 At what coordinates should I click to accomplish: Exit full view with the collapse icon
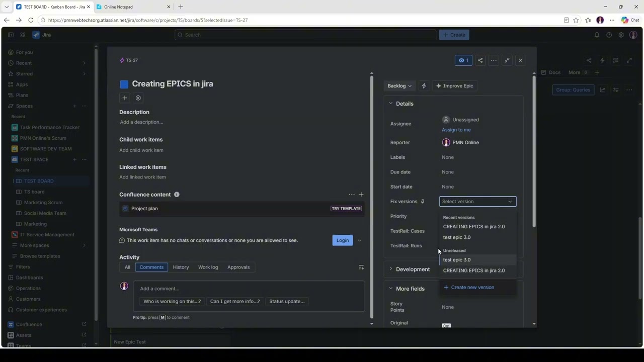tap(507, 60)
